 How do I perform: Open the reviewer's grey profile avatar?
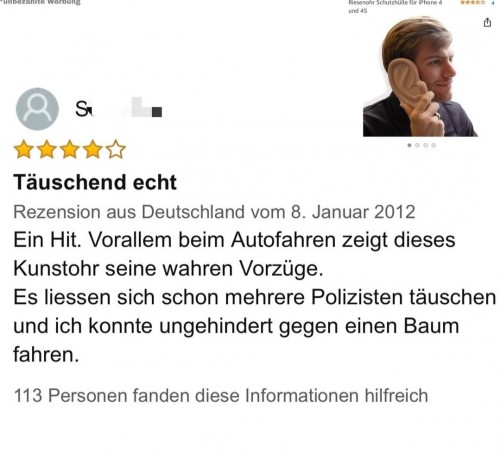click(x=37, y=109)
